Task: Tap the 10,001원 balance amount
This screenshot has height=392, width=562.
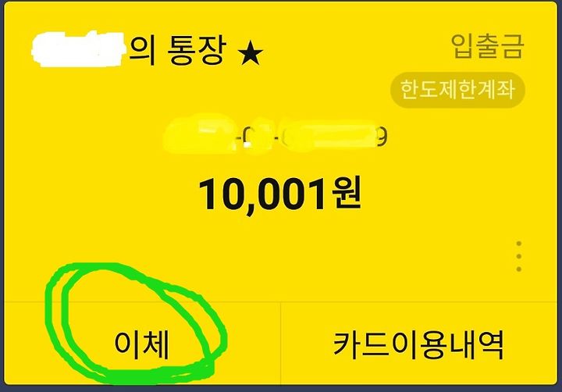Action: 280,194
